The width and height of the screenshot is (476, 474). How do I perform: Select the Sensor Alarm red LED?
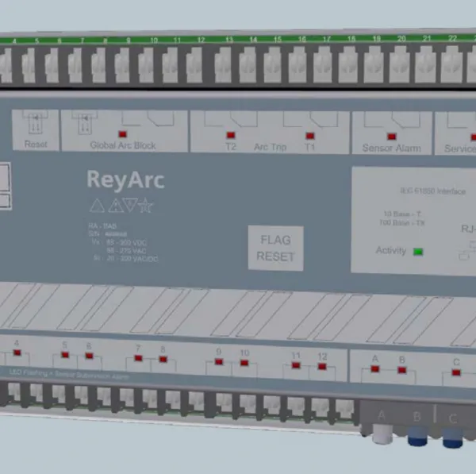coord(392,137)
